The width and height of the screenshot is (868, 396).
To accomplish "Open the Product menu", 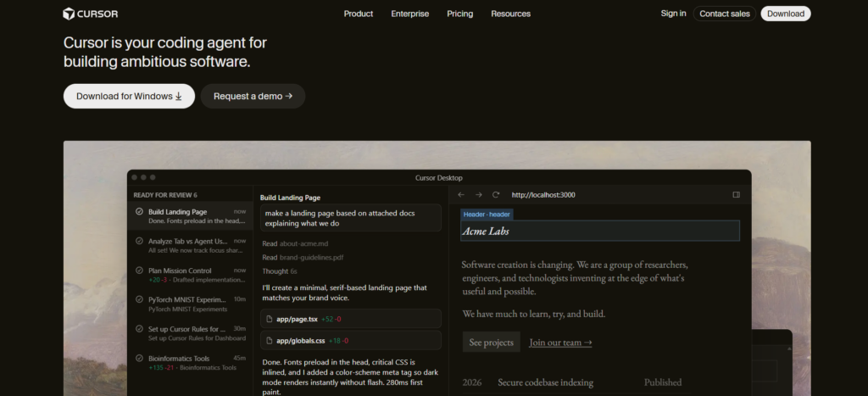I will 359,14.
